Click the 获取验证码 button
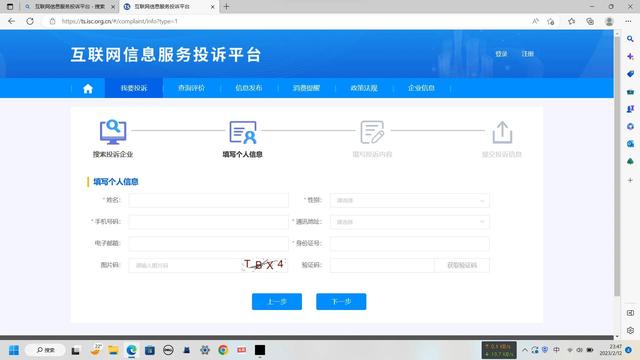Image resolution: width=640 pixels, height=360 pixels. click(x=462, y=265)
